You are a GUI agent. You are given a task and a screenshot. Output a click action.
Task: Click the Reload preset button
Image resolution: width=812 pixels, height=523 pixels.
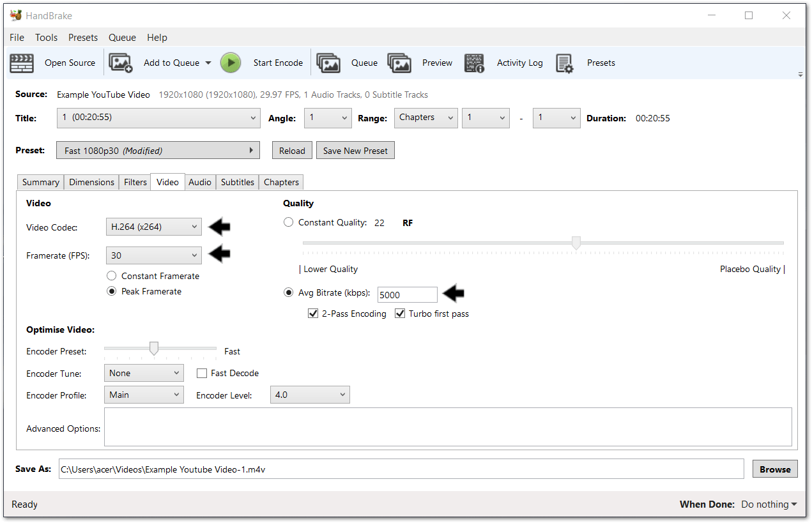coord(292,151)
